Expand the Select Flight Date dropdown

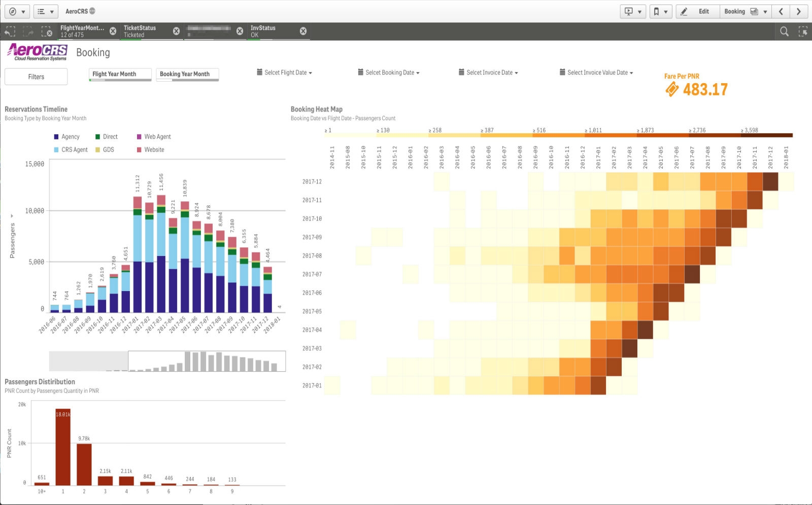[284, 73]
